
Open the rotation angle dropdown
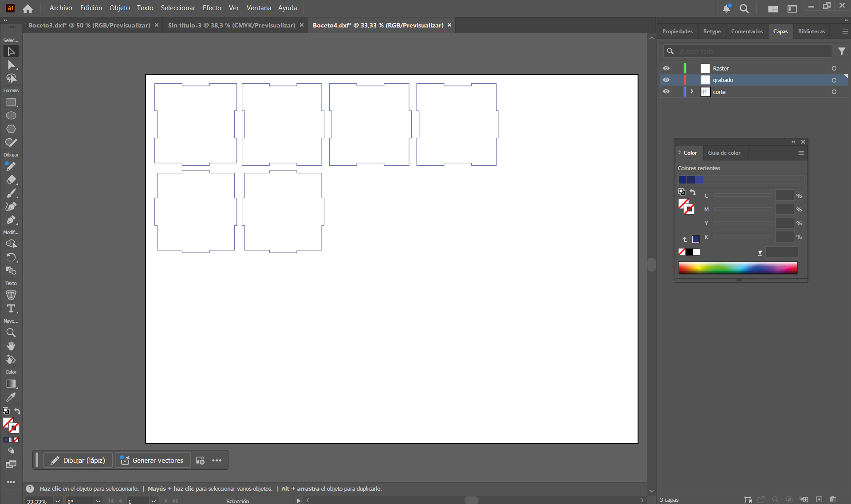[x=98, y=501]
